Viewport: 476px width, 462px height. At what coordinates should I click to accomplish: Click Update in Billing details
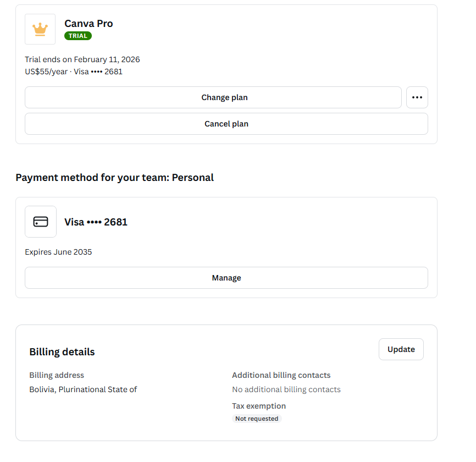click(401, 349)
